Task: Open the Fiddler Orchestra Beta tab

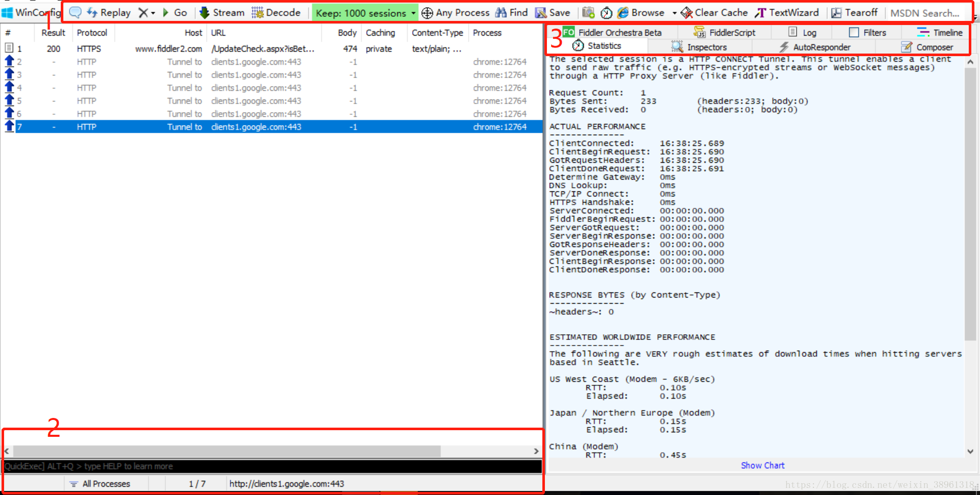Action: [x=612, y=32]
